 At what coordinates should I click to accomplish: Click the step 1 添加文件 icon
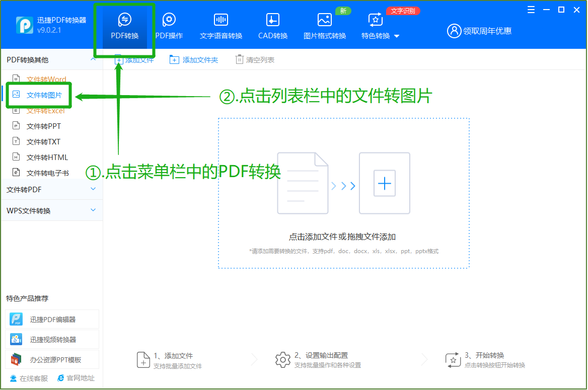[x=143, y=360]
